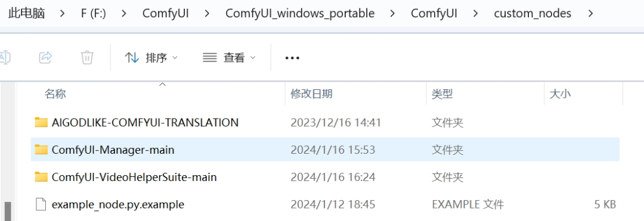Jump to ComfyUI_windows_portable breadcrumb

pyautogui.click(x=300, y=14)
